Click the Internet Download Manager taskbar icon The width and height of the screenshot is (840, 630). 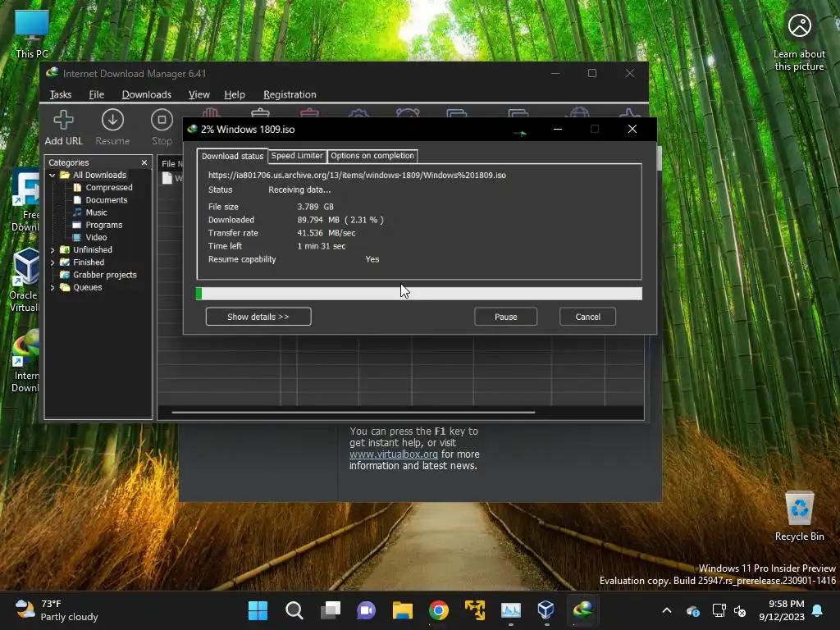583,610
